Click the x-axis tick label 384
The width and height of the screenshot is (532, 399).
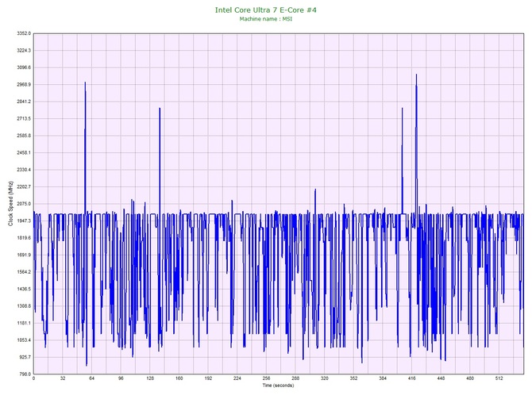pos(383,378)
